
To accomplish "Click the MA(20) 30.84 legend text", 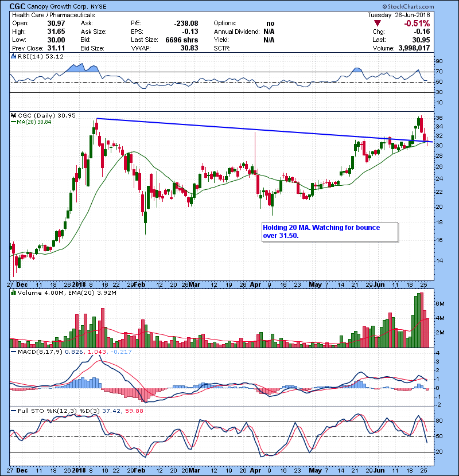I will (x=34, y=122).
